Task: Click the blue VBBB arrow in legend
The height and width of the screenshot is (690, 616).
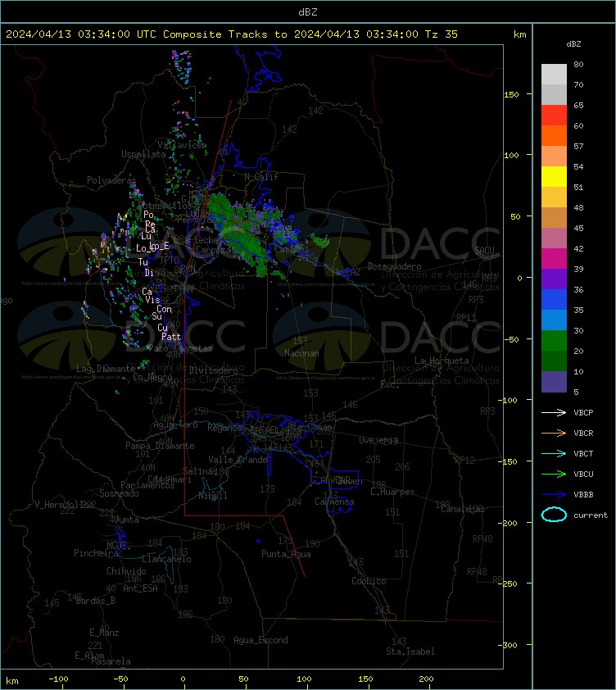Action: 554,494
